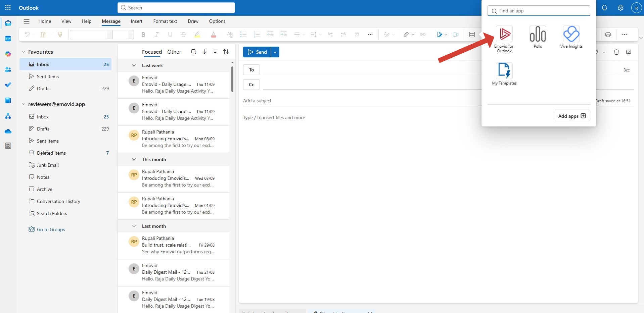Toggle italic formatting
Viewport: 644px width, 313px height.
tap(156, 34)
